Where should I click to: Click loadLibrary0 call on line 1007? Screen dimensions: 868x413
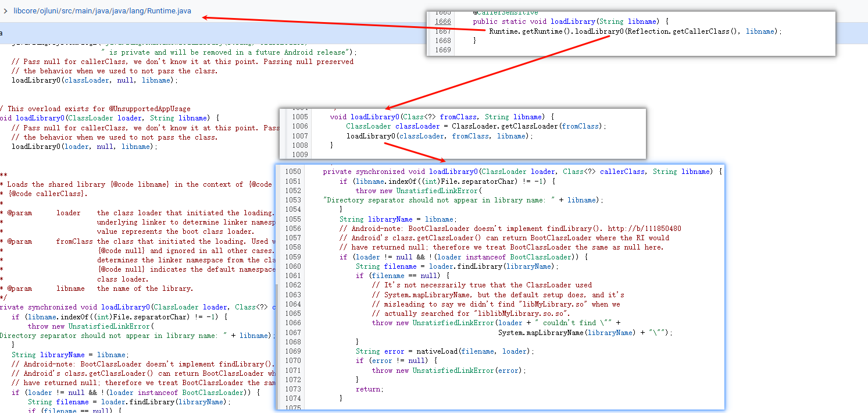coord(371,136)
